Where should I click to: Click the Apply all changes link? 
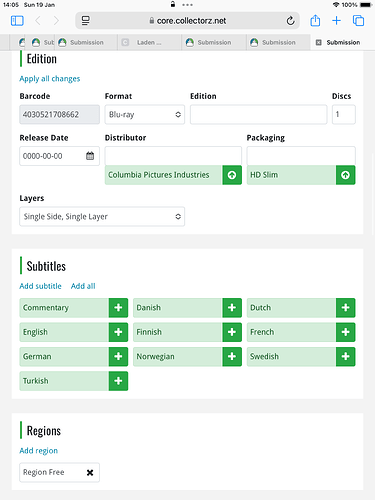tap(50, 79)
